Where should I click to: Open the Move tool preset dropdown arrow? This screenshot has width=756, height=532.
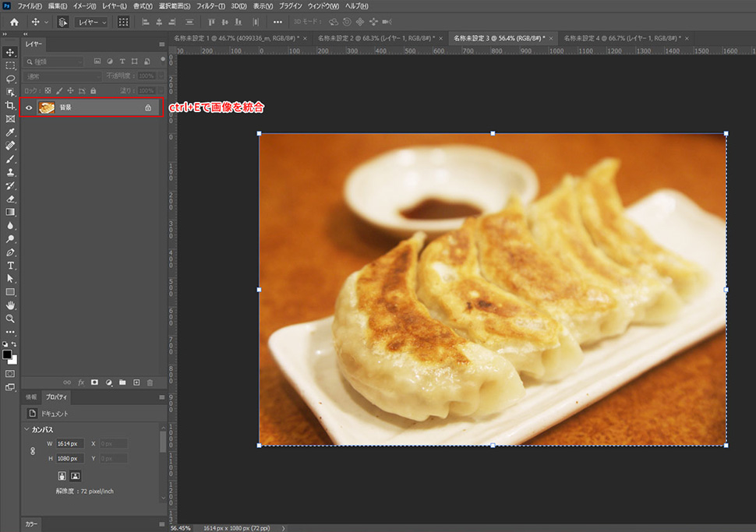pyautogui.click(x=47, y=22)
